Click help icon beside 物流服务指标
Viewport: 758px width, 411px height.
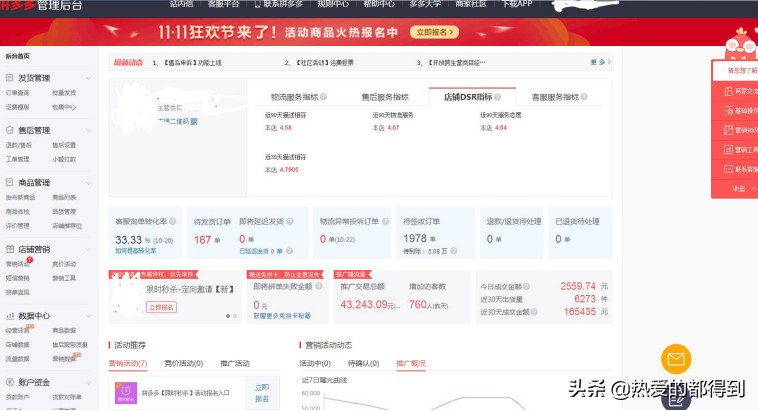click(323, 97)
